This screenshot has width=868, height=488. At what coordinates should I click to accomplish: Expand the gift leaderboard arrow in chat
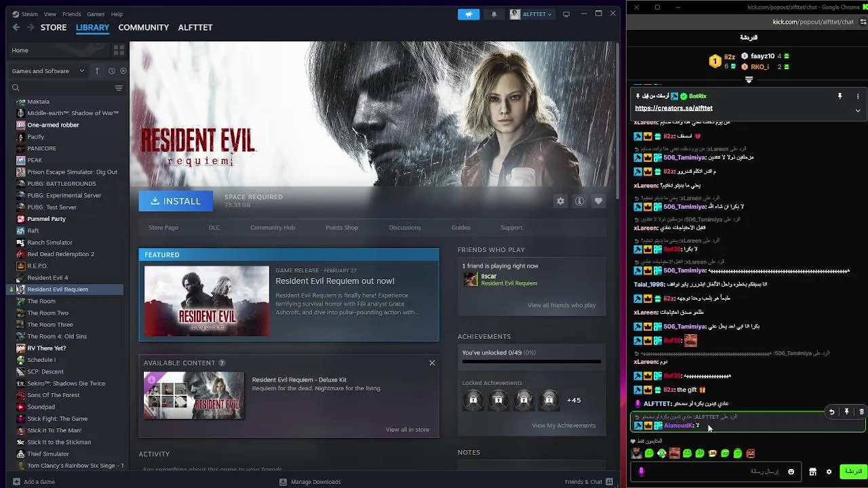coord(749,79)
